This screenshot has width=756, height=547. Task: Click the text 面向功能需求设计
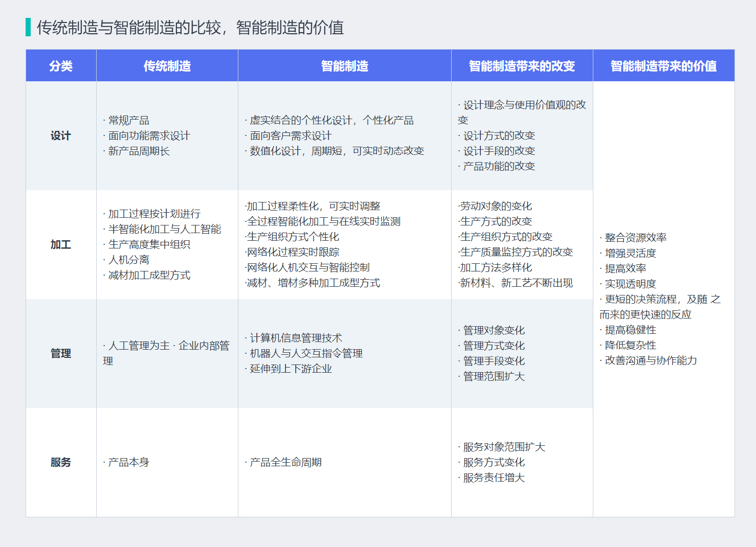coord(147,136)
